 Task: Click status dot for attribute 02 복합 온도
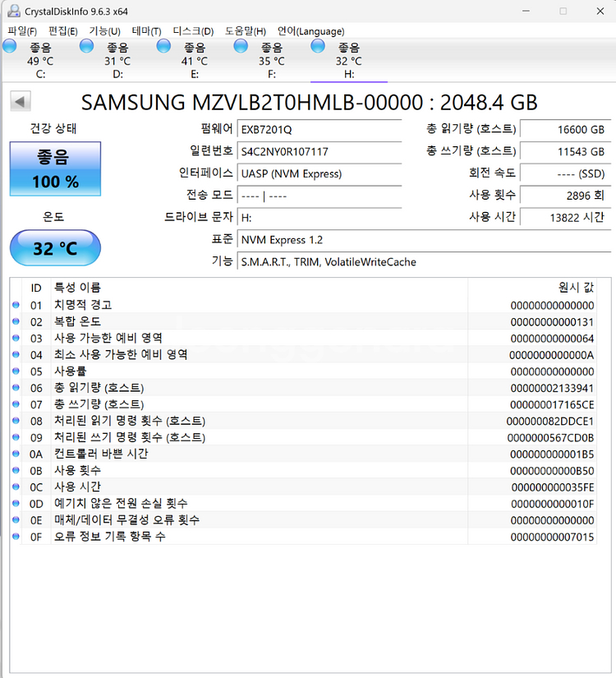pos(16,321)
